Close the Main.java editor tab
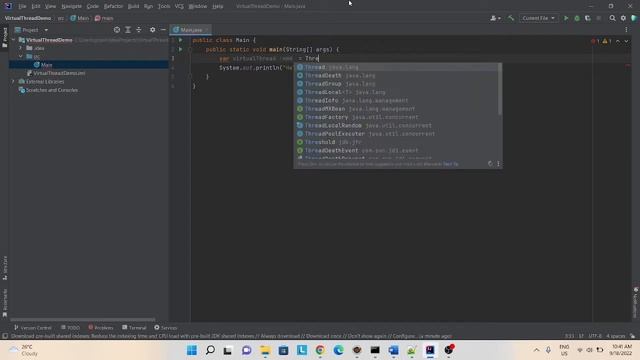640x360 pixels. [x=207, y=30]
